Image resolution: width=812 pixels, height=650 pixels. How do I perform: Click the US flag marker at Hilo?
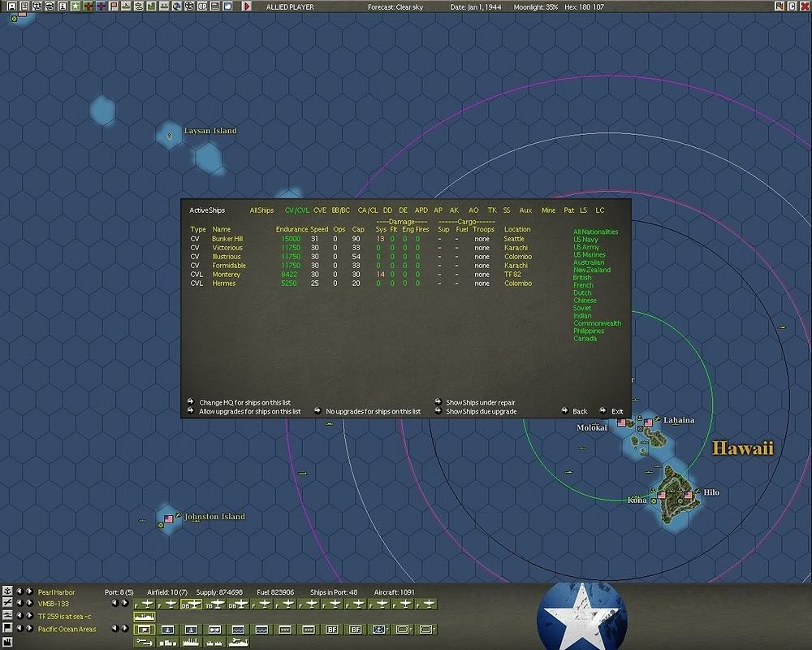pyautogui.click(x=688, y=495)
